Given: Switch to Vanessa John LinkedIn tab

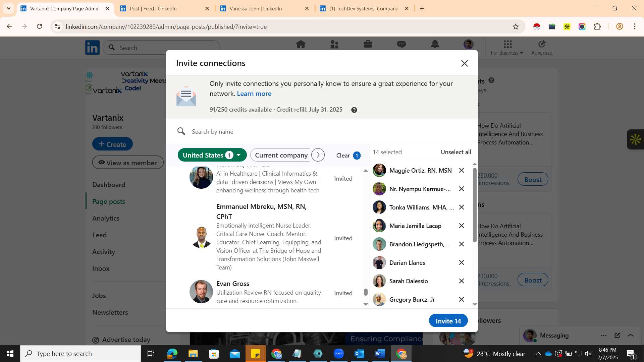Looking at the screenshot, I should pyautogui.click(x=264, y=9).
